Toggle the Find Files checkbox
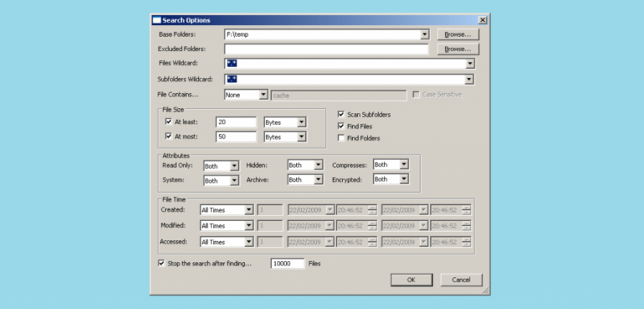 click(x=341, y=126)
